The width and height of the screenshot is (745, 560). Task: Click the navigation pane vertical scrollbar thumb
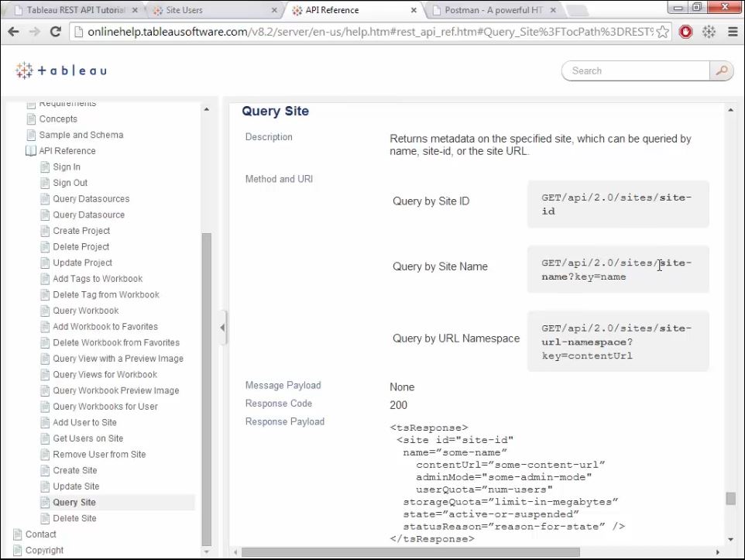(x=207, y=390)
